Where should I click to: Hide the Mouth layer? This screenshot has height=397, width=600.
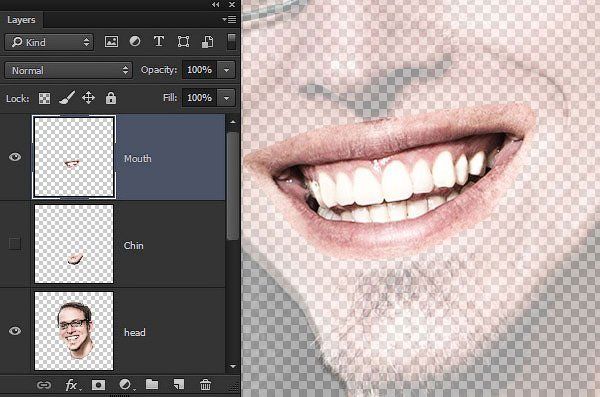click(x=15, y=157)
